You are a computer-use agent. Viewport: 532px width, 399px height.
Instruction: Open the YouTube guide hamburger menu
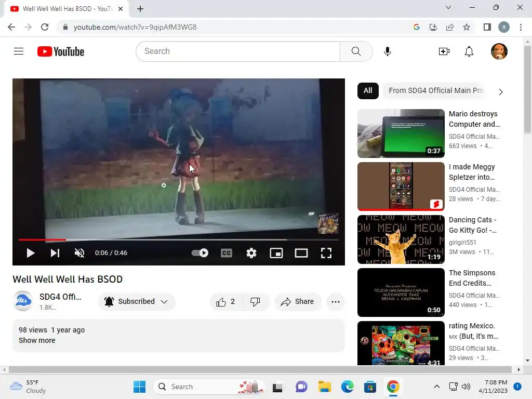click(x=19, y=51)
